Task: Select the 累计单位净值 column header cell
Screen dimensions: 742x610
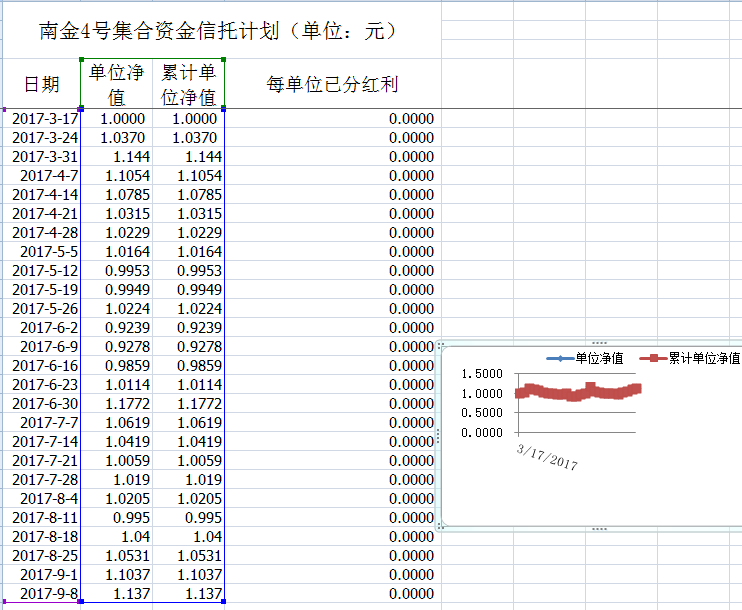Action: 188,84
